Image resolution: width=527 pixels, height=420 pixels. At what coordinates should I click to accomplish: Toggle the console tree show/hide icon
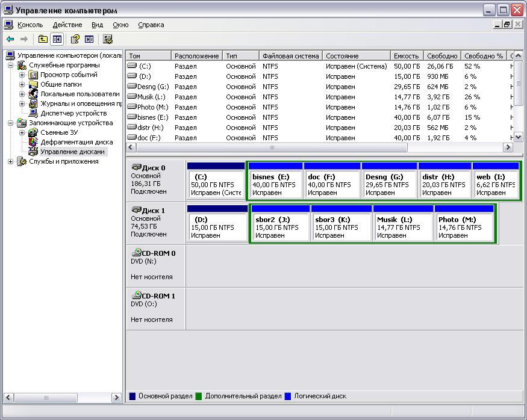tap(57, 39)
